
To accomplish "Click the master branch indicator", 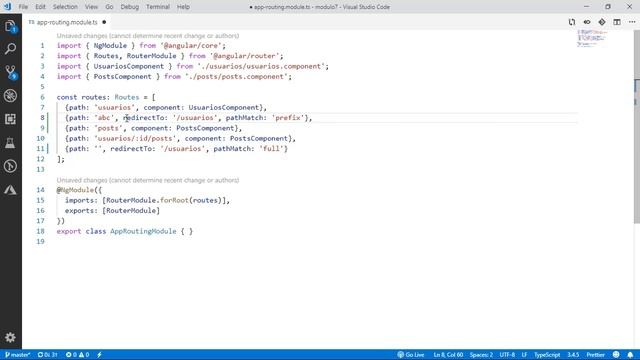I will point(18,355).
